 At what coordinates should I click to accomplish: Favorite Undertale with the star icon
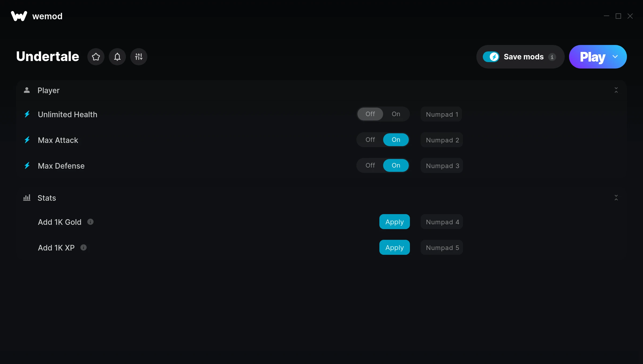point(96,57)
